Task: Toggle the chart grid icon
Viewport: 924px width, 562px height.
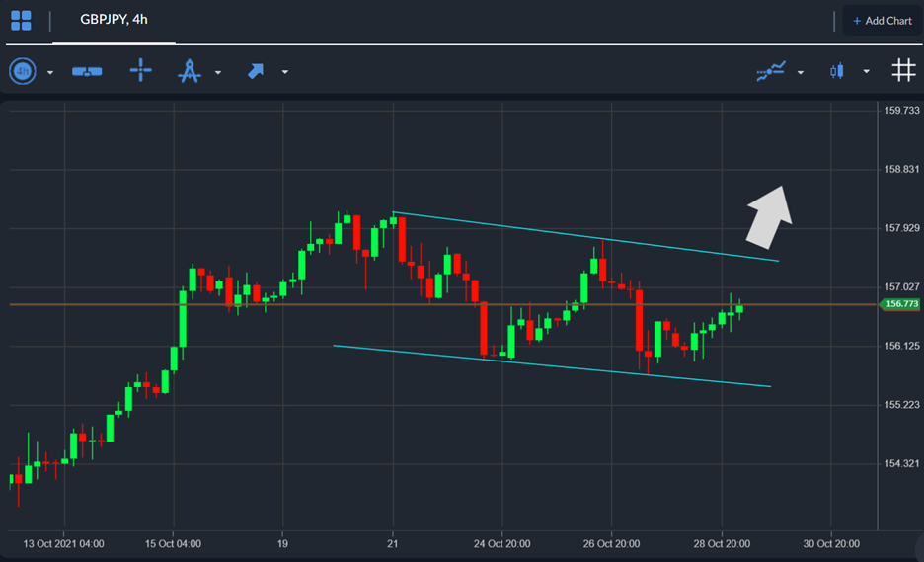Action: (x=903, y=70)
